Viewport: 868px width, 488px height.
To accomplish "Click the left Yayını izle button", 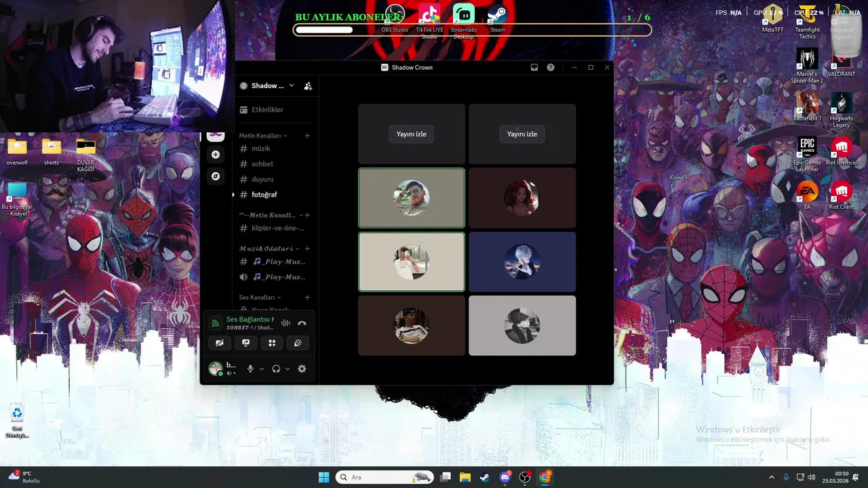I will 412,134.
